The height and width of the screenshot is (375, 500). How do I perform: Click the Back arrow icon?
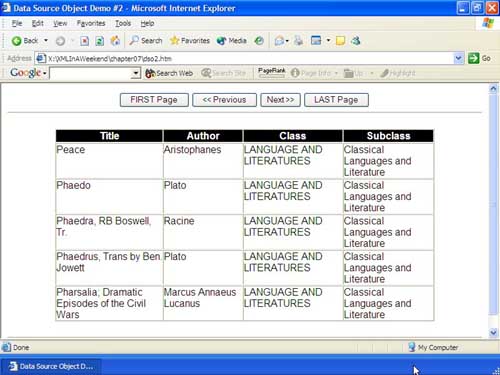pyautogui.click(x=16, y=41)
